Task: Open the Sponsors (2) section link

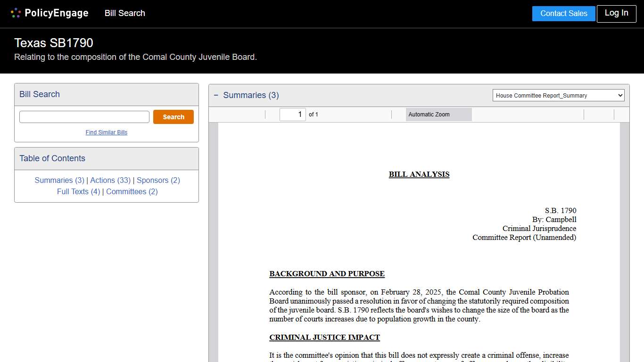Action: [158, 180]
